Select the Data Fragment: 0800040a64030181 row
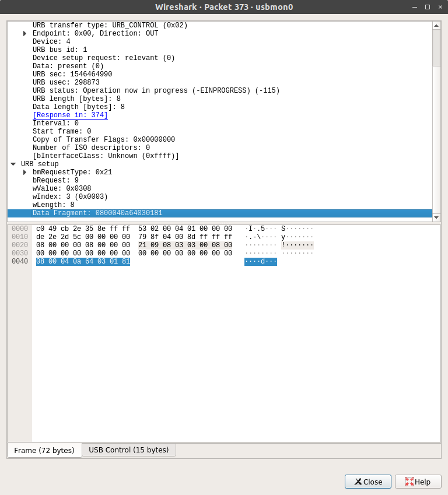 (x=219, y=213)
